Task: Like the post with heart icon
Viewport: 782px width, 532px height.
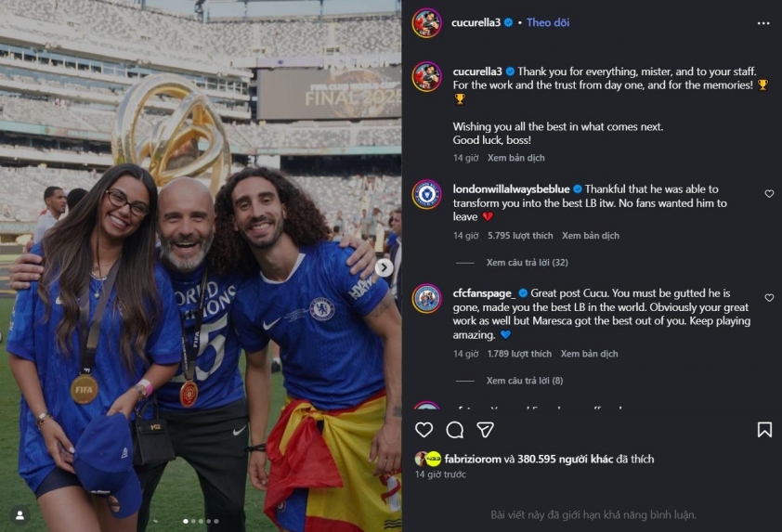Action: (x=424, y=430)
